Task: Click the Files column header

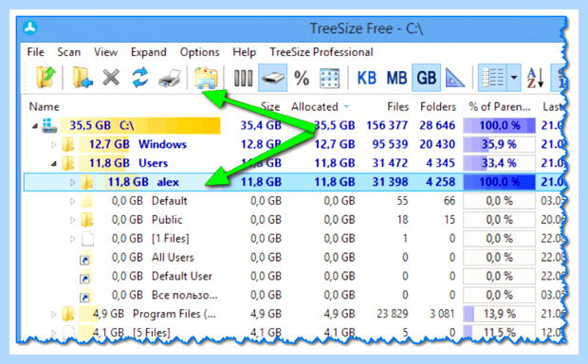Action: pos(398,107)
